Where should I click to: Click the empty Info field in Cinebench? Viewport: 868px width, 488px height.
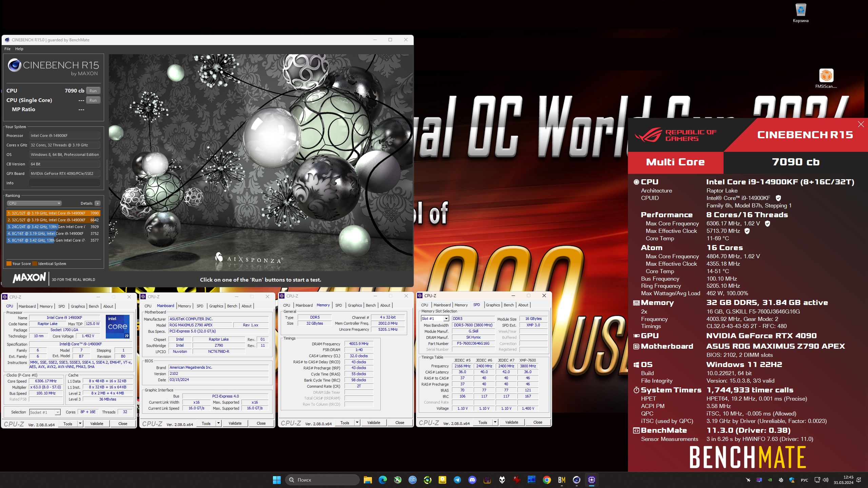pyautogui.click(x=64, y=183)
